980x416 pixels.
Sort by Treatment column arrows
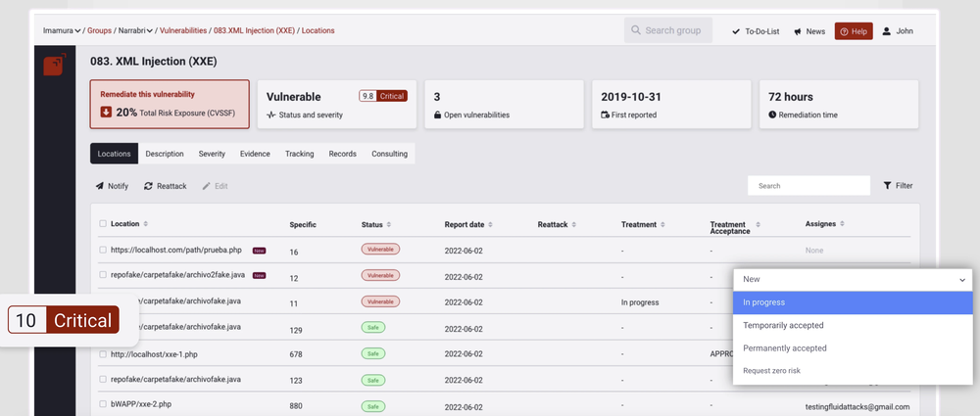pyautogui.click(x=662, y=224)
